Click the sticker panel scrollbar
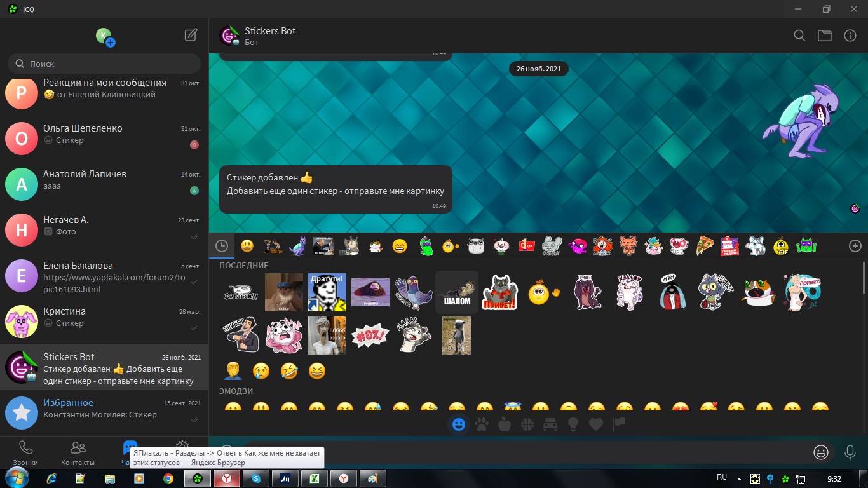The width and height of the screenshot is (868, 488). coord(864,277)
